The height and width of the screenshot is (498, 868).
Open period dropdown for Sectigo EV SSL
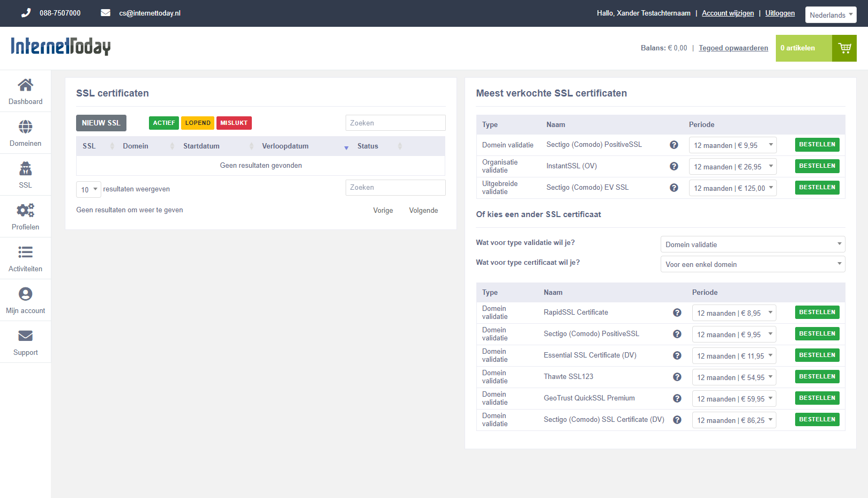pos(732,188)
